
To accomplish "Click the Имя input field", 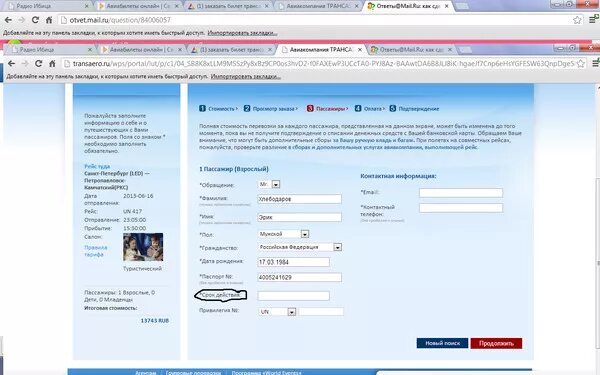I will (299, 217).
